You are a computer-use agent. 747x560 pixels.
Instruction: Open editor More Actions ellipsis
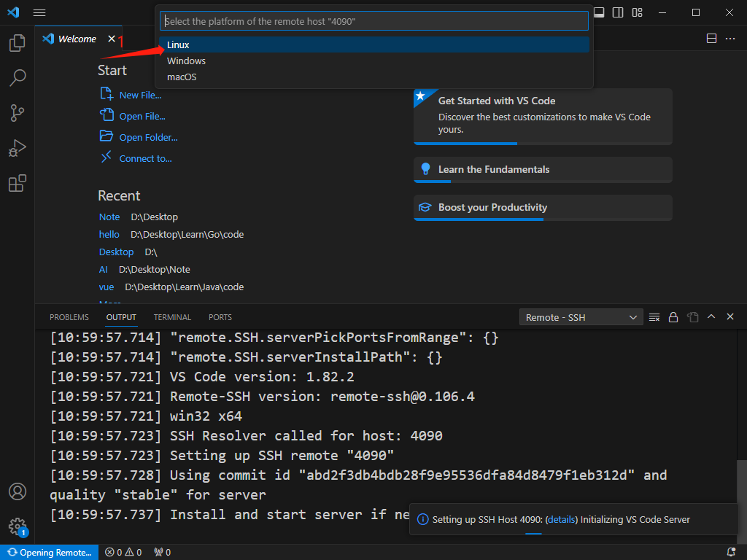click(x=729, y=39)
